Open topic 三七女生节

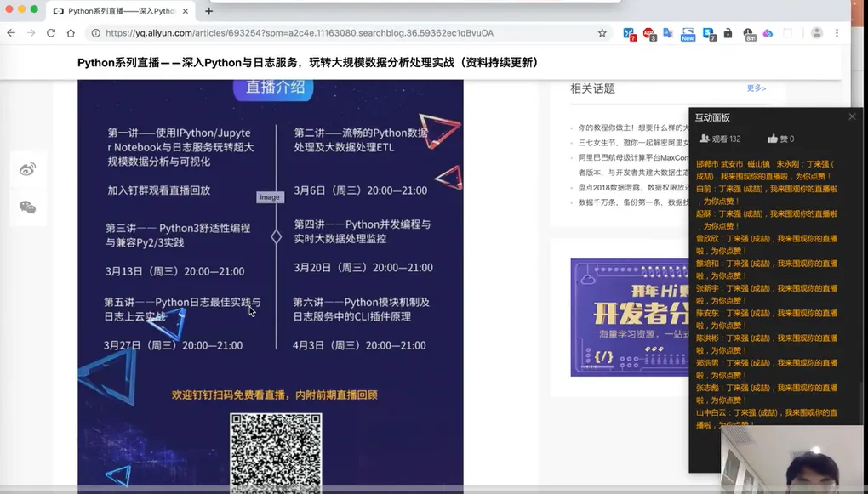point(634,143)
